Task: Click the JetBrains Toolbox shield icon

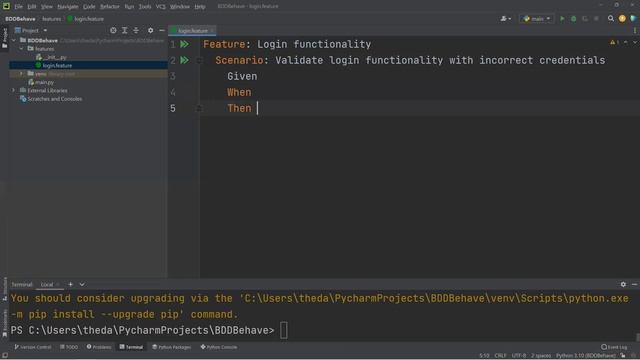Action: pyautogui.click(x=633, y=18)
